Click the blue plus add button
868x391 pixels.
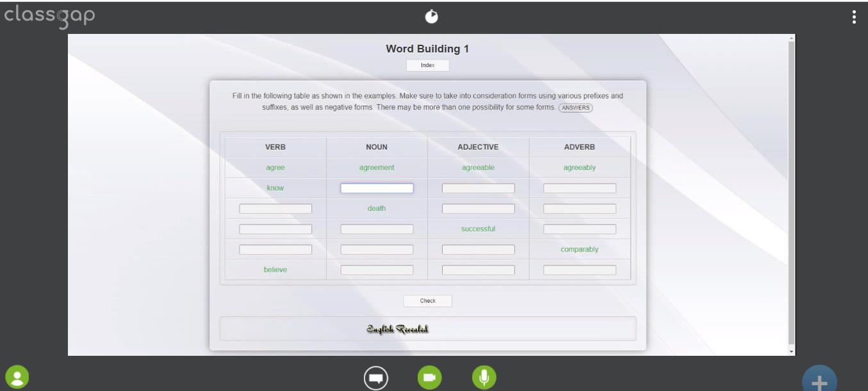[x=819, y=381]
